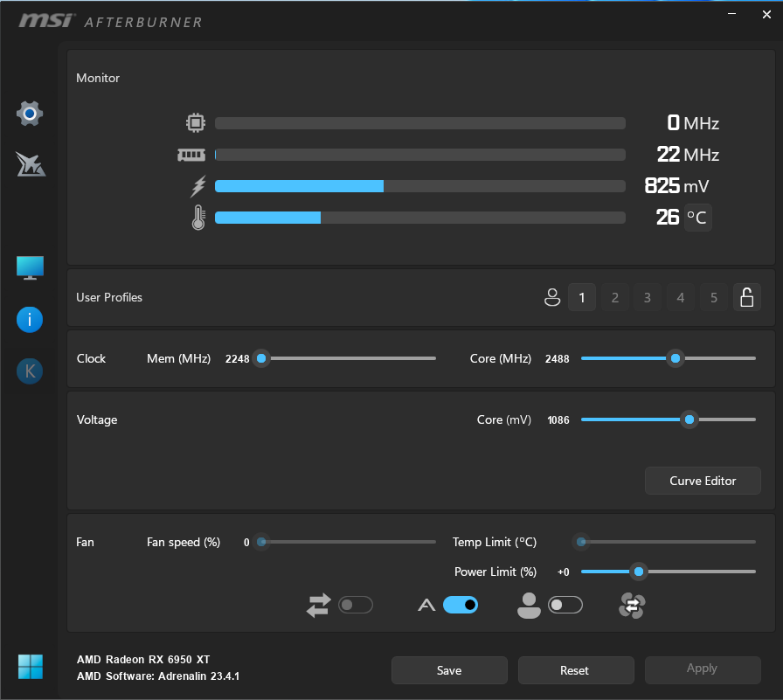Click the fan sync icon
The width and height of the screenshot is (783, 700).
click(x=632, y=606)
